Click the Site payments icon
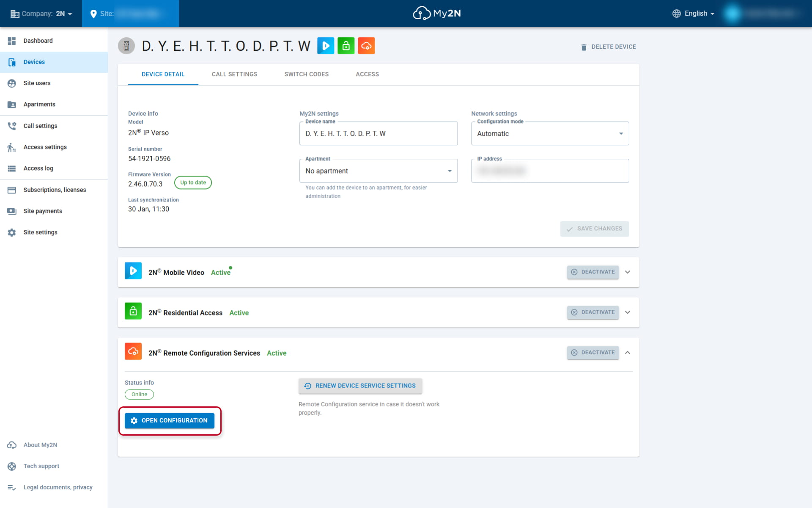Image resolution: width=812 pixels, height=508 pixels. [x=12, y=211]
